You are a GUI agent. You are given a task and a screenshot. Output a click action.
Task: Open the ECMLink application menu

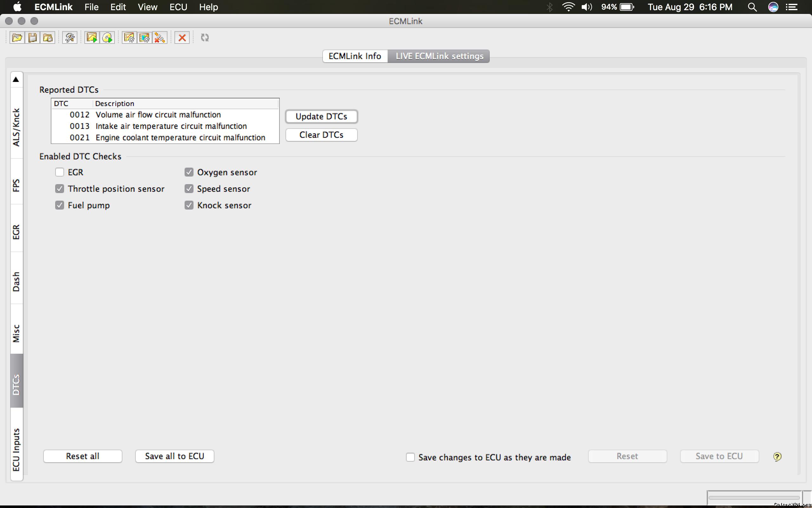(x=53, y=7)
